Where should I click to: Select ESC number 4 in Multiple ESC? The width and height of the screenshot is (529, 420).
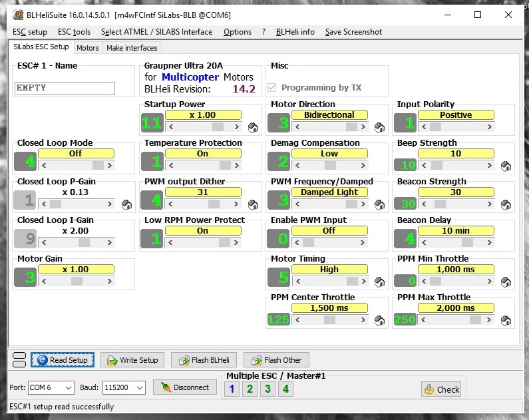285,389
